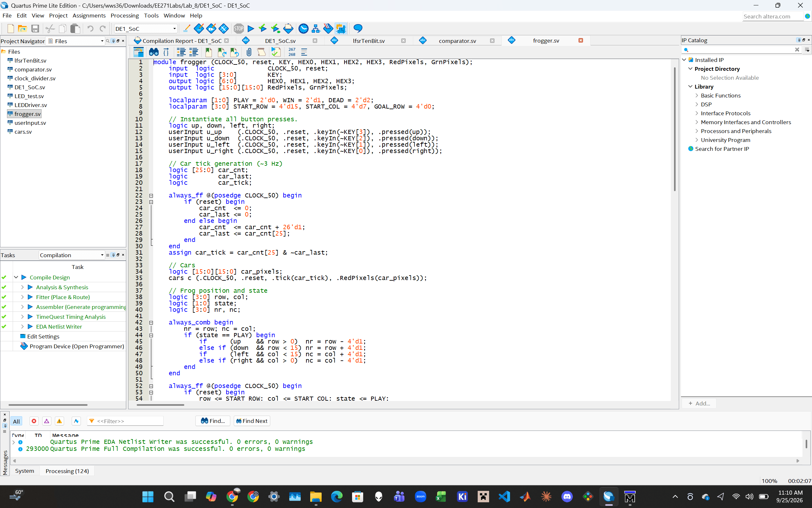Toggle the blue flag suppressed messages filter
This screenshot has height=508, width=812.
pos(76,421)
